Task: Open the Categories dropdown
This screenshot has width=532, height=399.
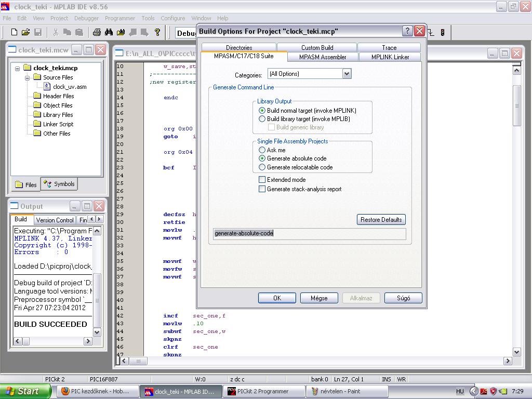Action: click(347, 74)
